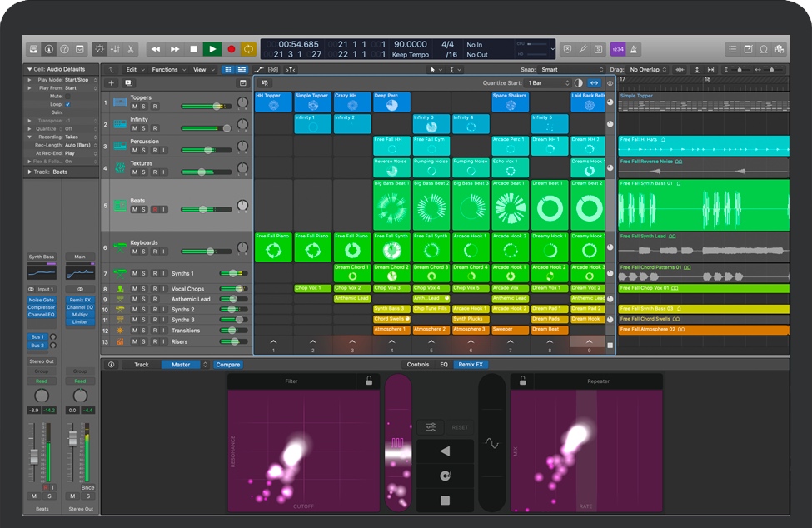This screenshot has width=812, height=528.
Task: Open the Mixer from the toolbar
Action: (117, 49)
